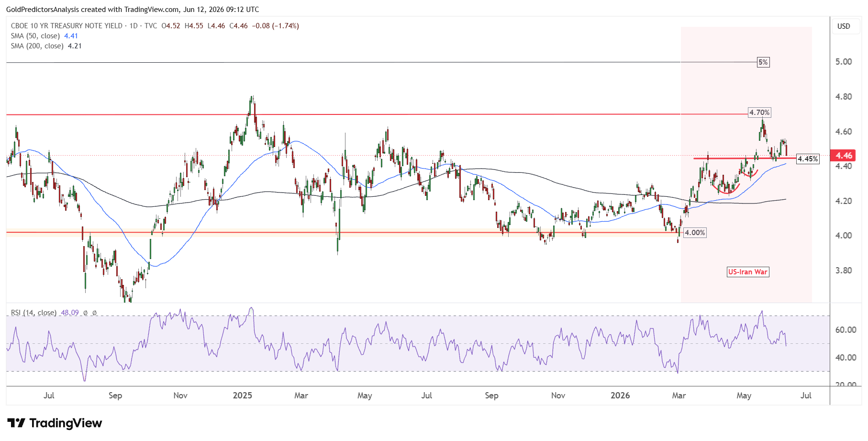Click the TradingView logo at bottom left
Viewport: 868px width, 441px height.
(x=55, y=423)
